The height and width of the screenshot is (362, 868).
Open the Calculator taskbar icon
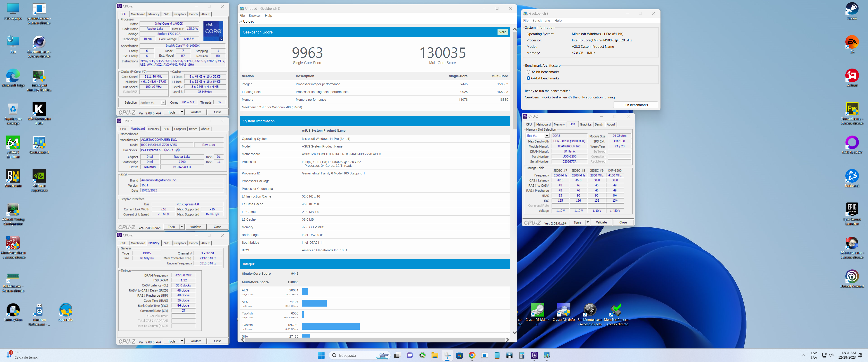coord(522,355)
